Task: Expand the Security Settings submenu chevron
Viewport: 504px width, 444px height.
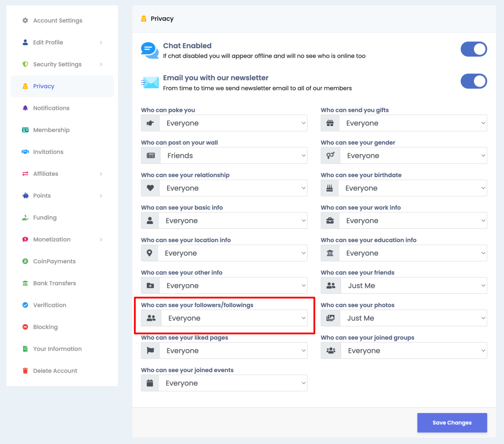Action: tap(101, 64)
